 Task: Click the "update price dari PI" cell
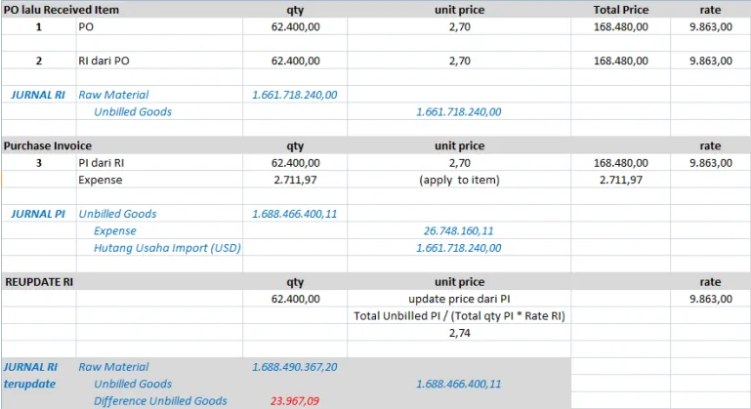pyautogui.click(x=459, y=298)
